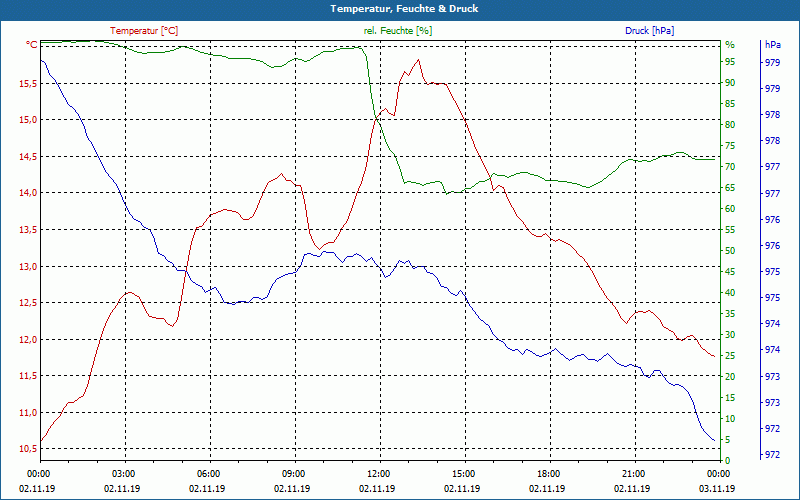
Task: Click the green '75' humidity axis value
Action: pyautogui.click(x=730, y=146)
